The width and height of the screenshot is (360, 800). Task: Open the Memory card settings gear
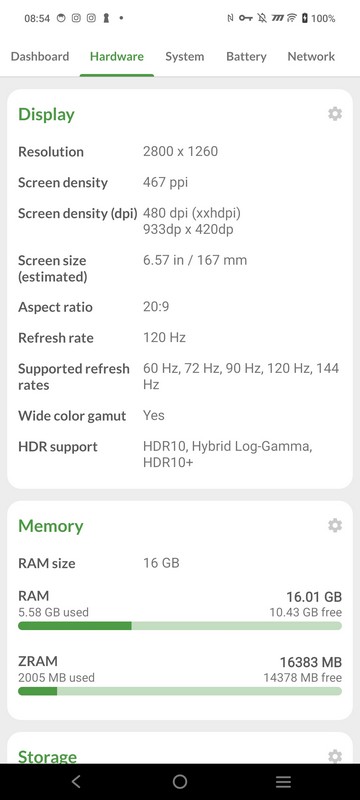click(x=335, y=526)
